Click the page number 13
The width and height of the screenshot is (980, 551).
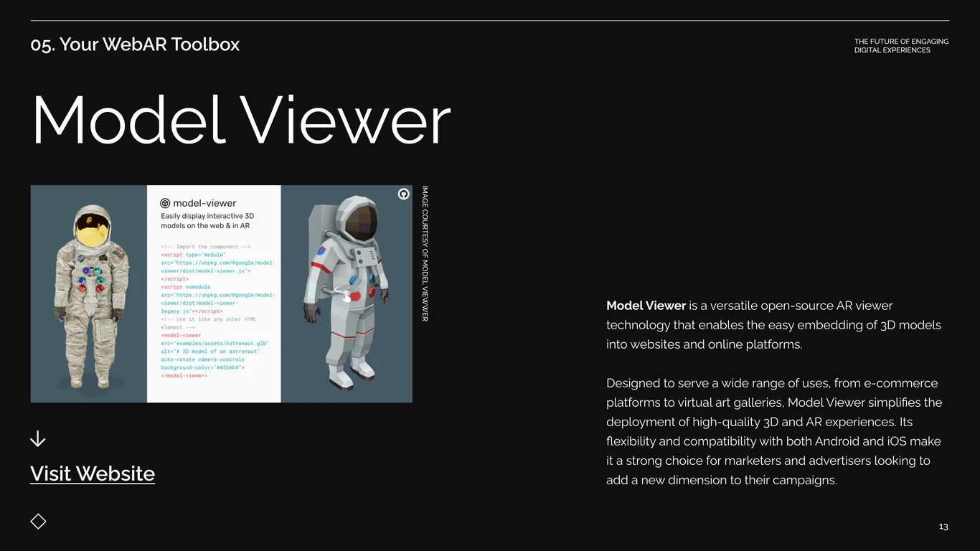tap(943, 527)
